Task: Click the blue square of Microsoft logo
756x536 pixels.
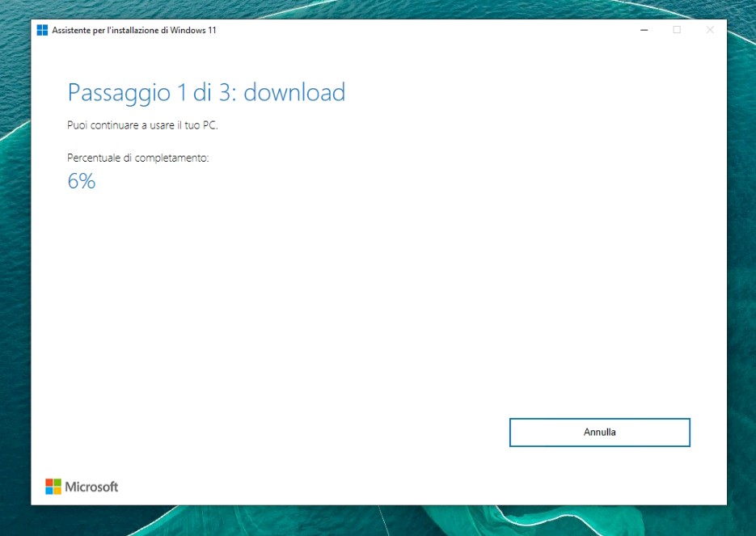Action: [x=49, y=491]
